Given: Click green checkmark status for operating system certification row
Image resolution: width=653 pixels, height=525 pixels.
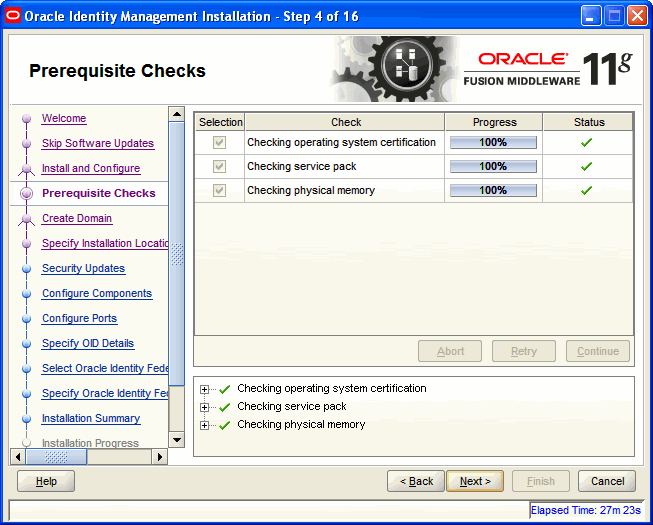Looking at the screenshot, I should 586,142.
